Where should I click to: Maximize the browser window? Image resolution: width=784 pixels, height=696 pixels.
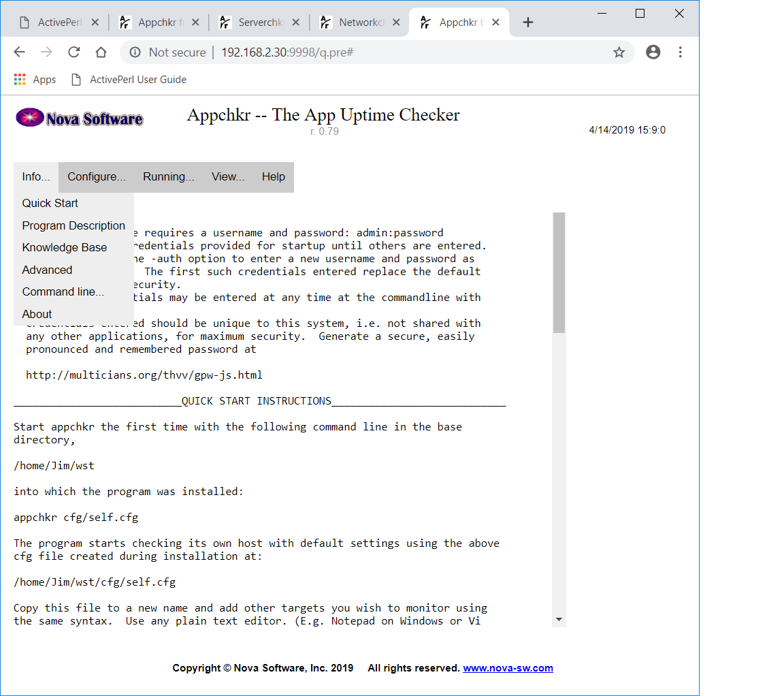pyautogui.click(x=640, y=14)
